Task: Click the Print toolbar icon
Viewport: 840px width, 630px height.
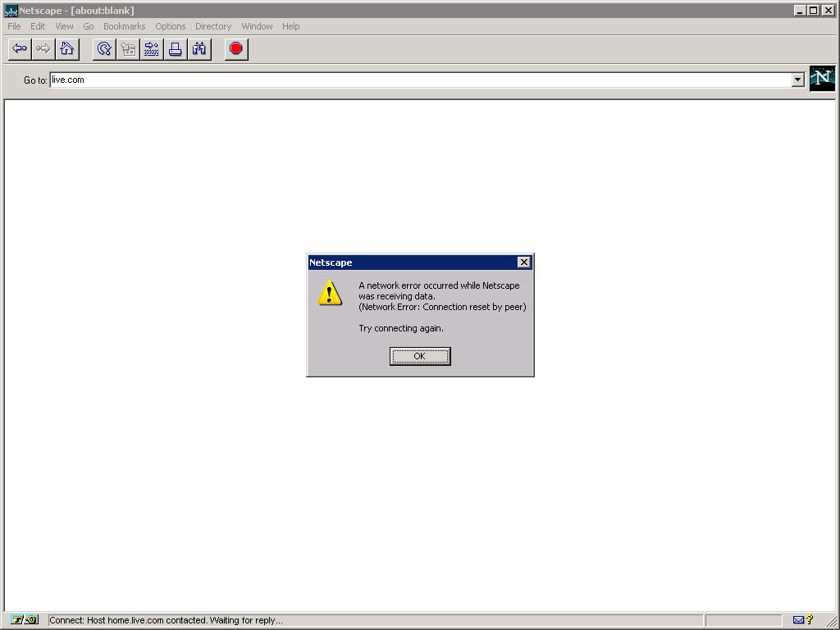Action: coord(176,49)
